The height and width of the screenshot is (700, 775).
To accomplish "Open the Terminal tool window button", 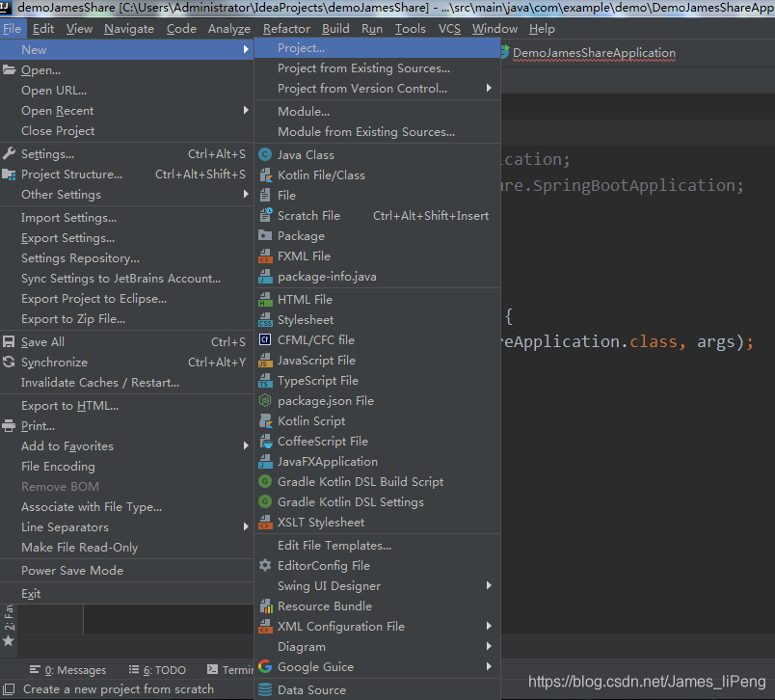I will (230, 670).
